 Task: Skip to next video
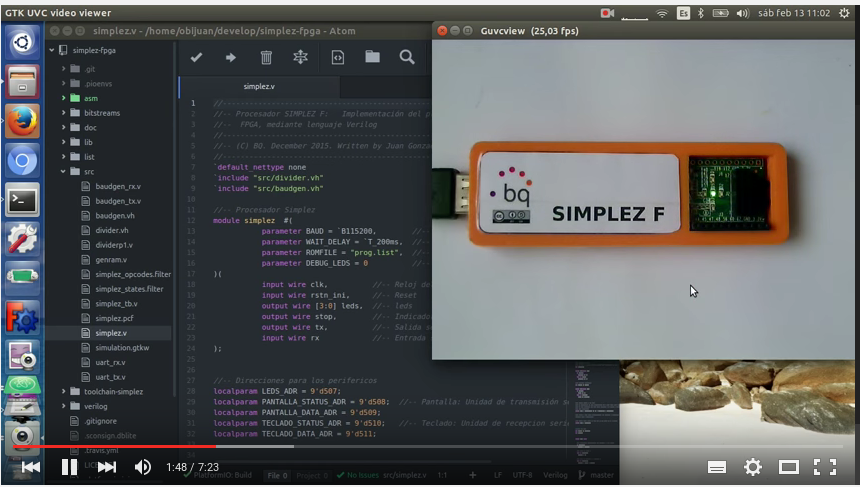(x=106, y=467)
